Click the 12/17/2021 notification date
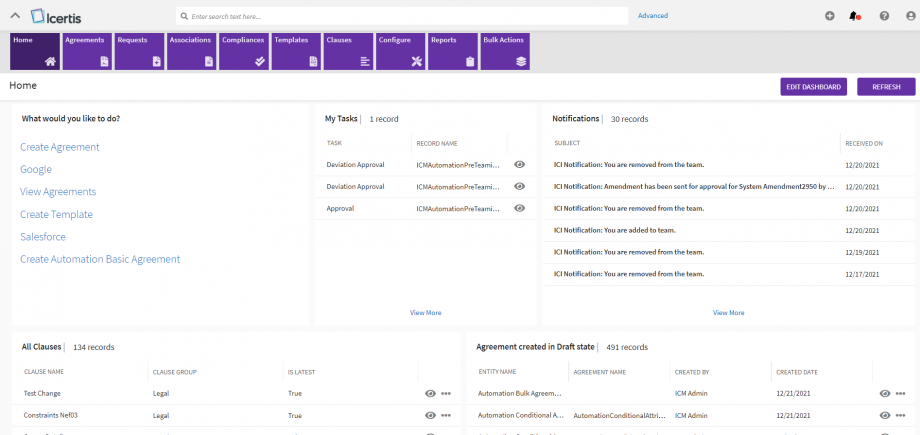The width and height of the screenshot is (920, 435). click(x=862, y=274)
